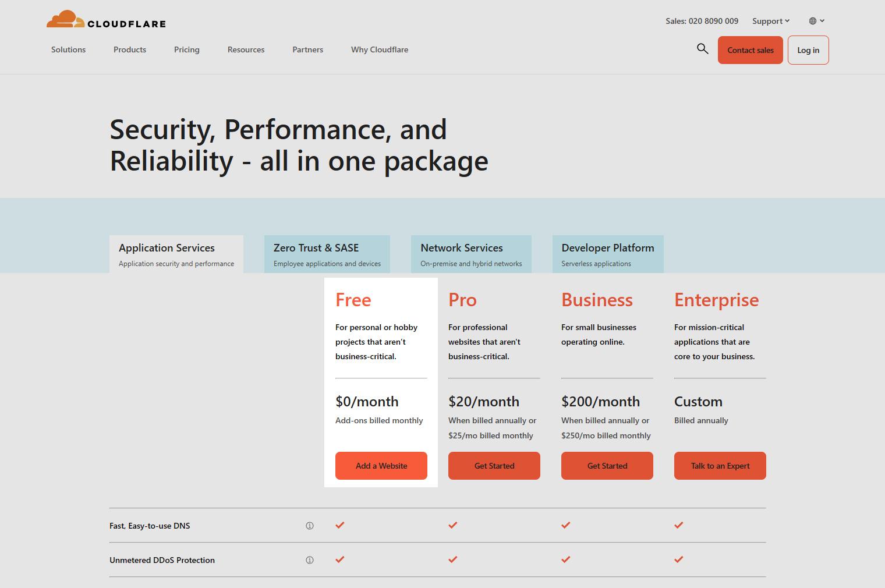This screenshot has width=885, height=588.
Task: Select the Network Services tab
Action: [x=471, y=254]
